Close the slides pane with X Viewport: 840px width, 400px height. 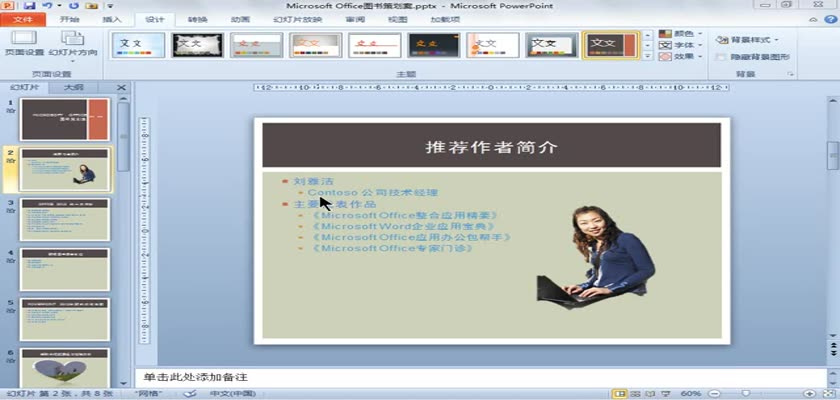122,87
